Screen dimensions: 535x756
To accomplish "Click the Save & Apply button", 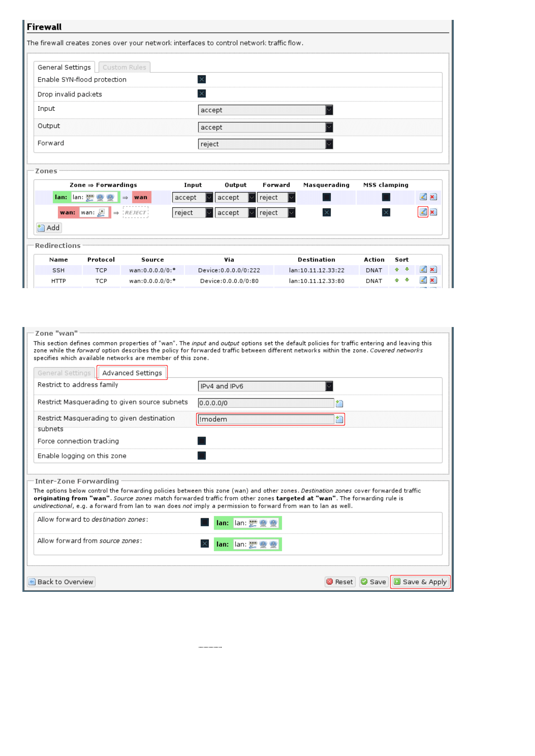I will pos(420,582).
